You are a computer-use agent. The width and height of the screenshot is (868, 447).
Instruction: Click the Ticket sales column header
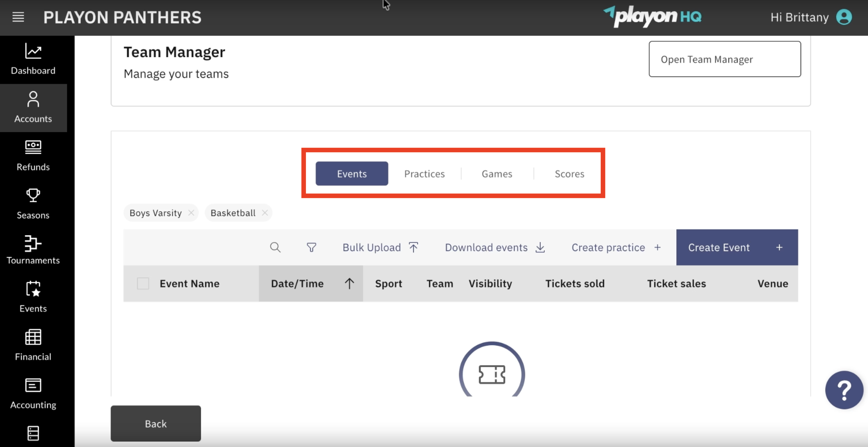pos(676,283)
